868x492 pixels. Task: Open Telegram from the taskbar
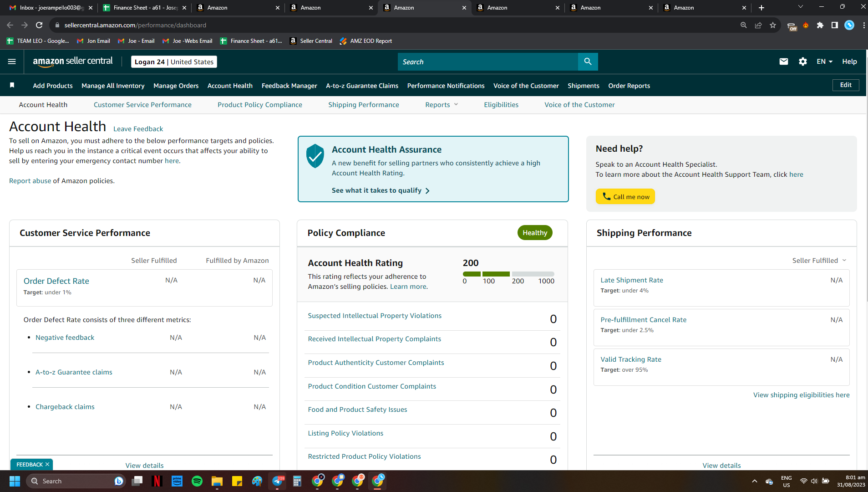coord(277,481)
